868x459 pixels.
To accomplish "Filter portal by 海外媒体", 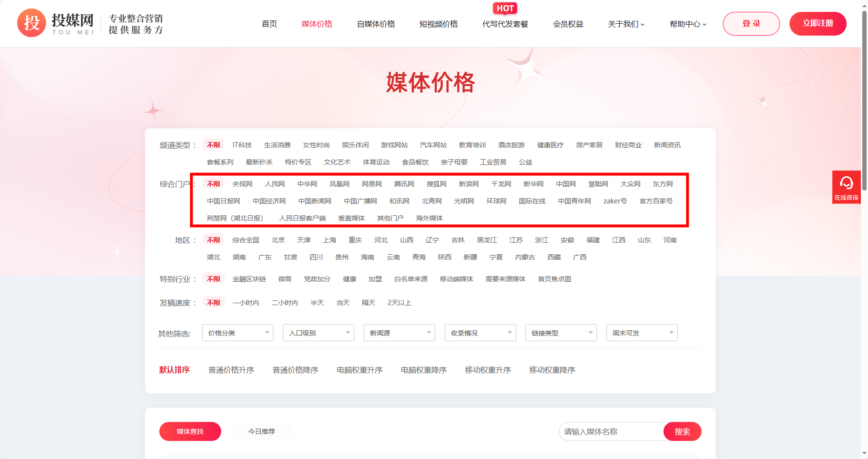I will click(x=429, y=218).
